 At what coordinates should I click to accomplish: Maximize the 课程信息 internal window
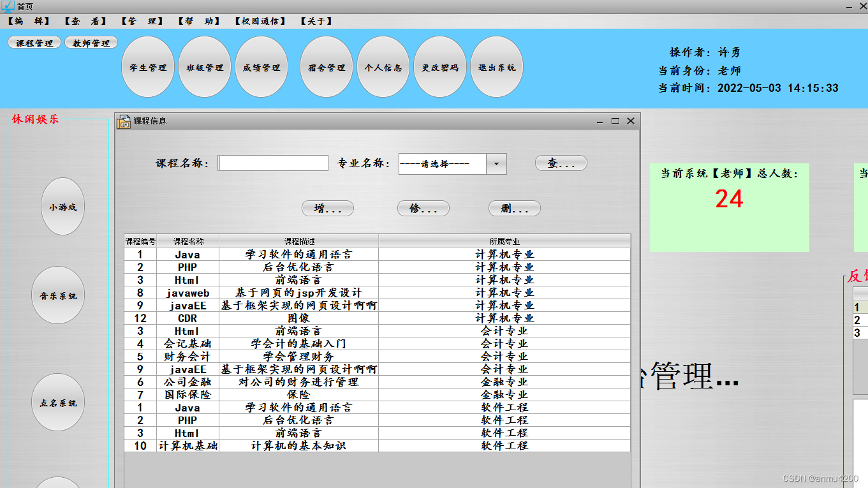click(x=615, y=121)
